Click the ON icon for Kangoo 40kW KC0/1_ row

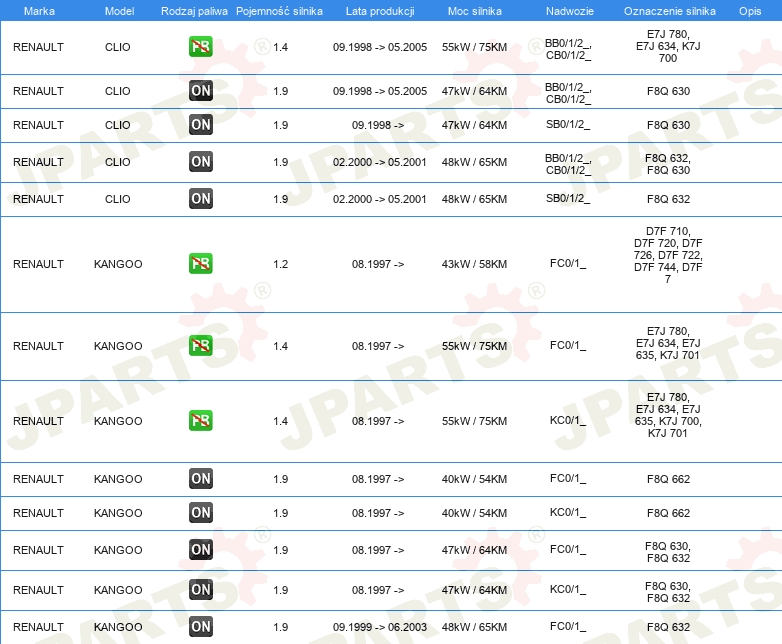tap(200, 512)
